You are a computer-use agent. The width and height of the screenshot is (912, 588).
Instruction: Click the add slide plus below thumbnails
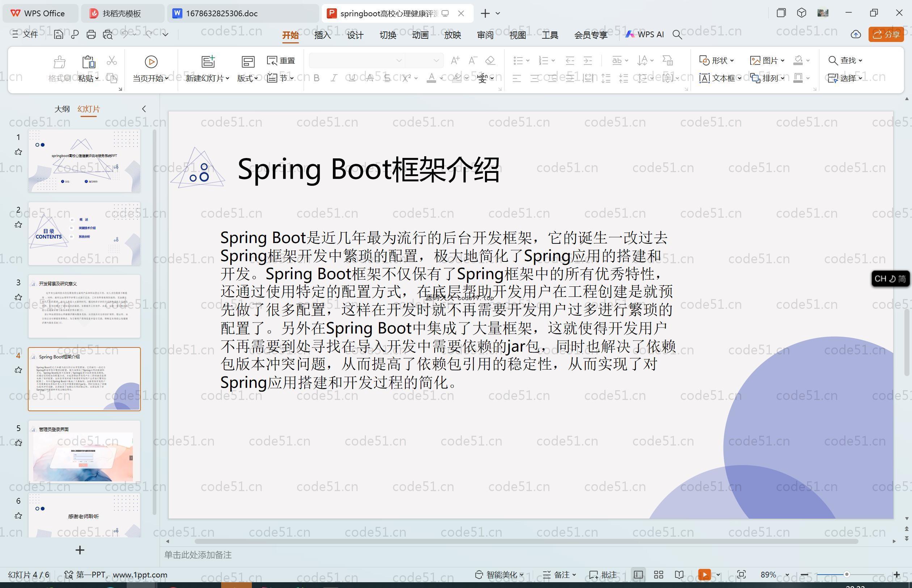[x=80, y=550]
